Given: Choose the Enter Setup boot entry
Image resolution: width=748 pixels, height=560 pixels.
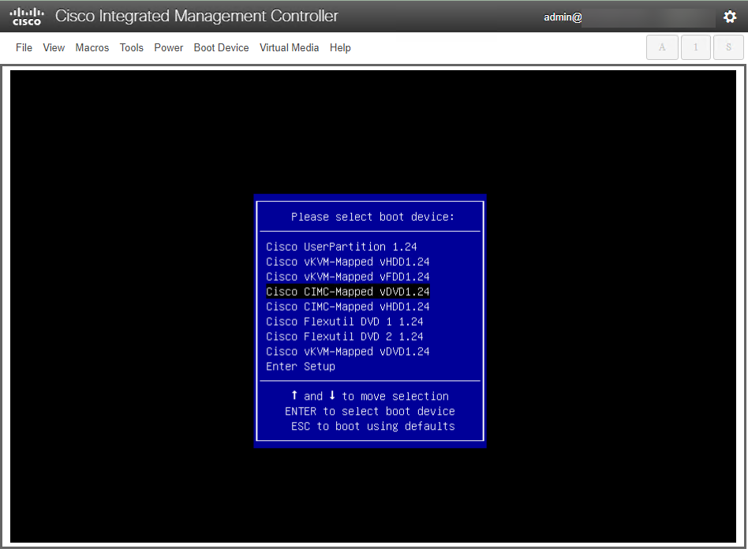Looking at the screenshot, I should [x=300, y=366].
